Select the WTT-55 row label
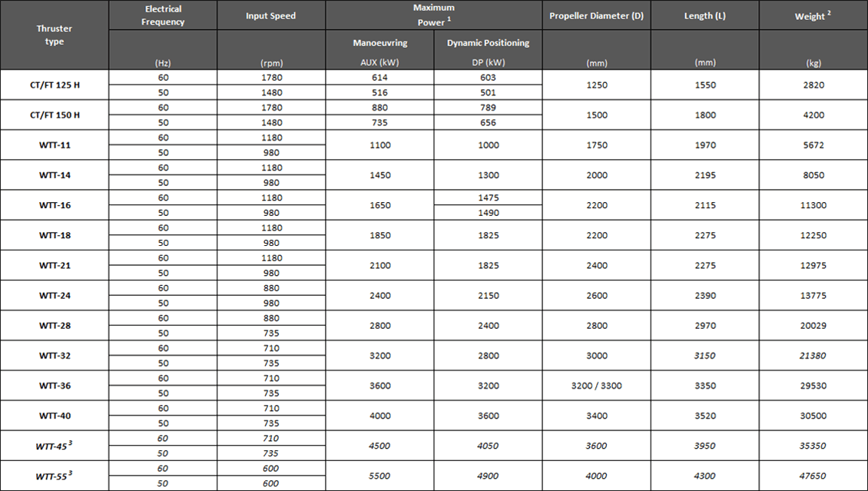The height and width of the screenshot is (491, 868). [x=55, y=476]
